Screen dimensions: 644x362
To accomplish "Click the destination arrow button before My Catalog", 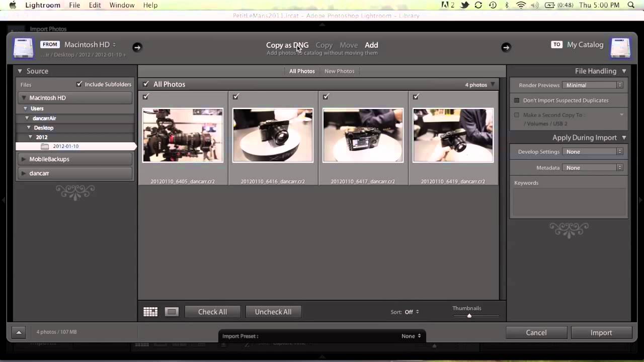I will pos(506,47).
